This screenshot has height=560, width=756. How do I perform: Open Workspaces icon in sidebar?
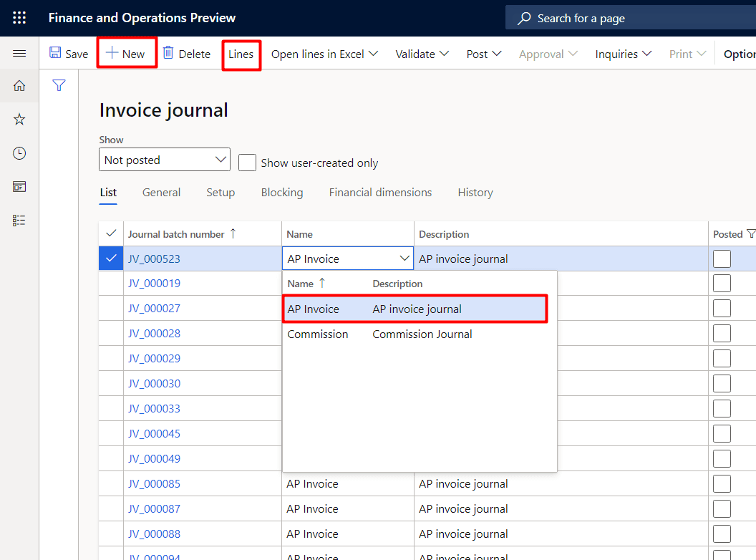click(19, 187)
